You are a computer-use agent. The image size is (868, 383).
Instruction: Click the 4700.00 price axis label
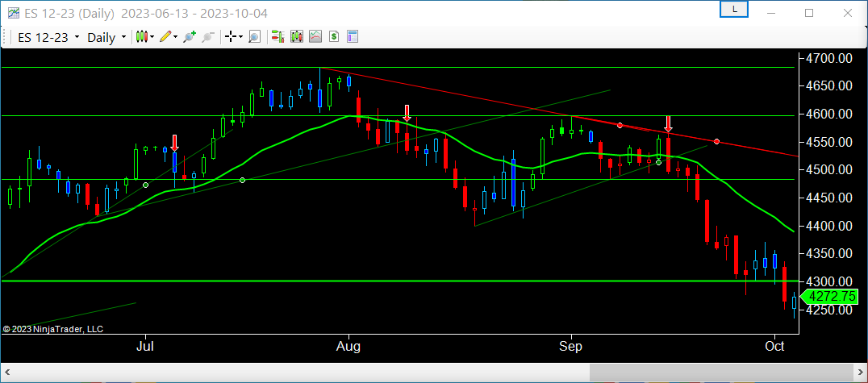[x=830, y=57]
